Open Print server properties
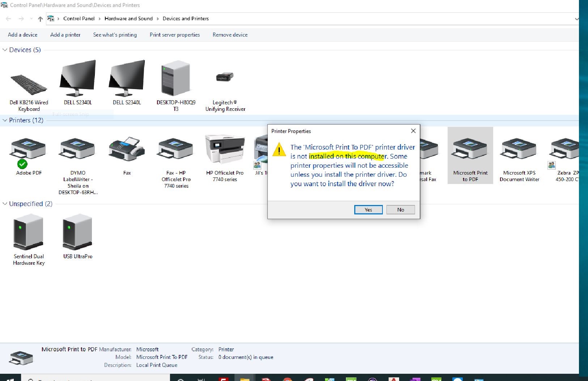 click(174, 35)
